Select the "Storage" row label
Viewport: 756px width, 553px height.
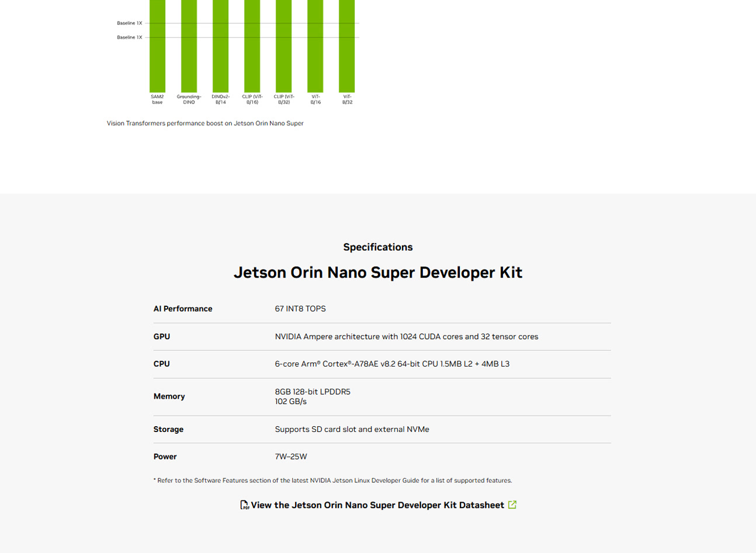click(168, 429)
